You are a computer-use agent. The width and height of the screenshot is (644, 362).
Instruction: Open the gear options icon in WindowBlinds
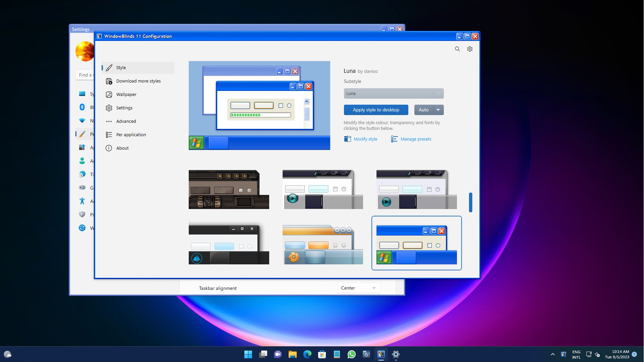click(x=470, y=49)
